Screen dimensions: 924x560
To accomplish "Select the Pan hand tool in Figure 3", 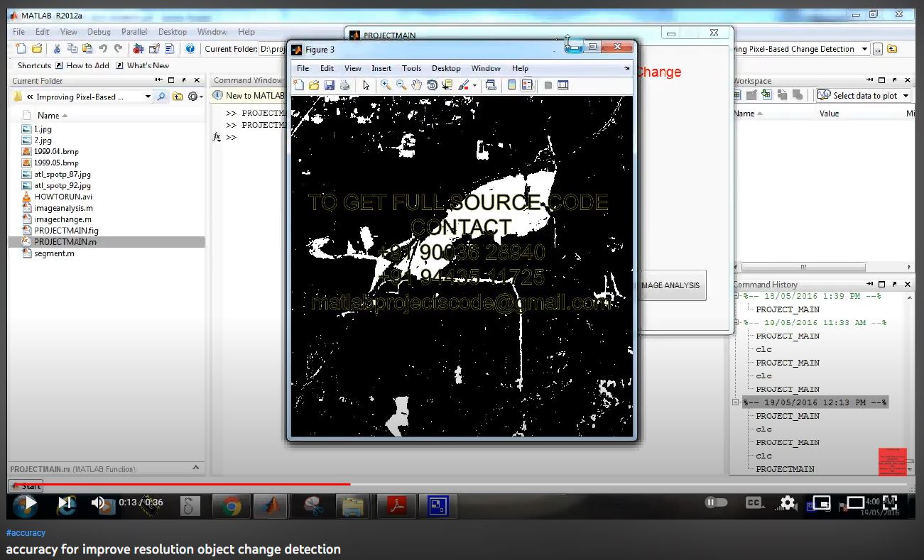I will (x=417, y=85).
